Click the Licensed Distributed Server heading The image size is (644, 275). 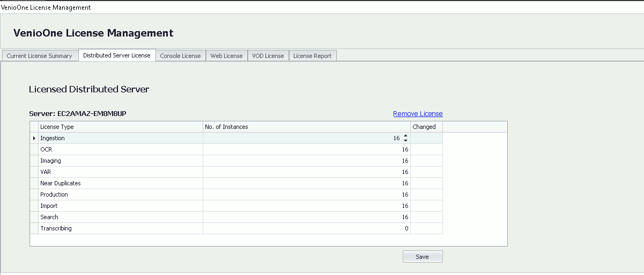[89, 89]
